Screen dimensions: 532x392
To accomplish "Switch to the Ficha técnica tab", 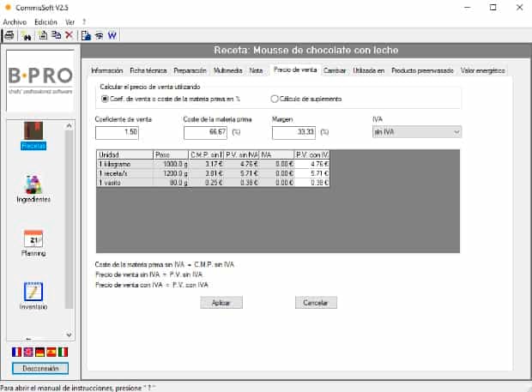I will [148, 70].
